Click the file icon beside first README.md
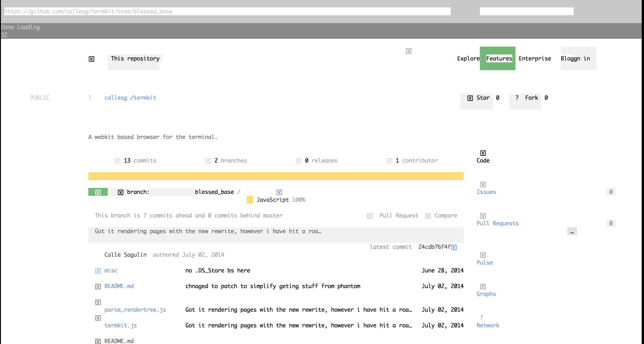 click(98, 286)
